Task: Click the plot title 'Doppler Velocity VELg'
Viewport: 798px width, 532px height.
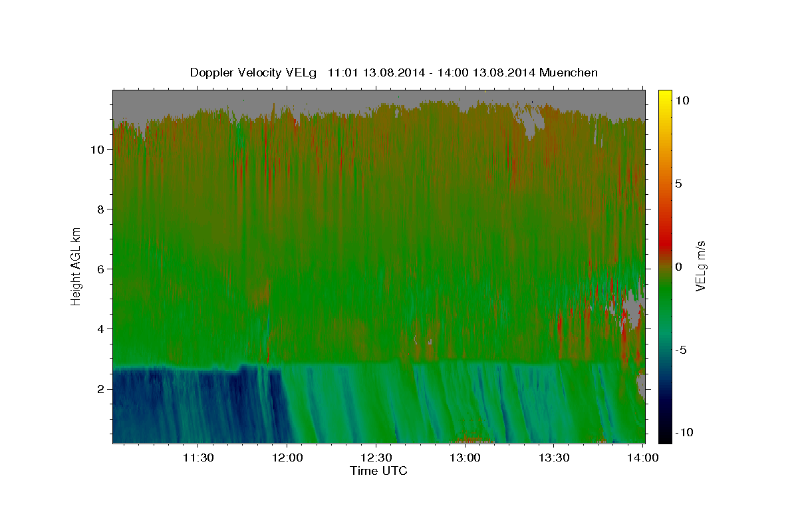Action: tap(254, 72)
